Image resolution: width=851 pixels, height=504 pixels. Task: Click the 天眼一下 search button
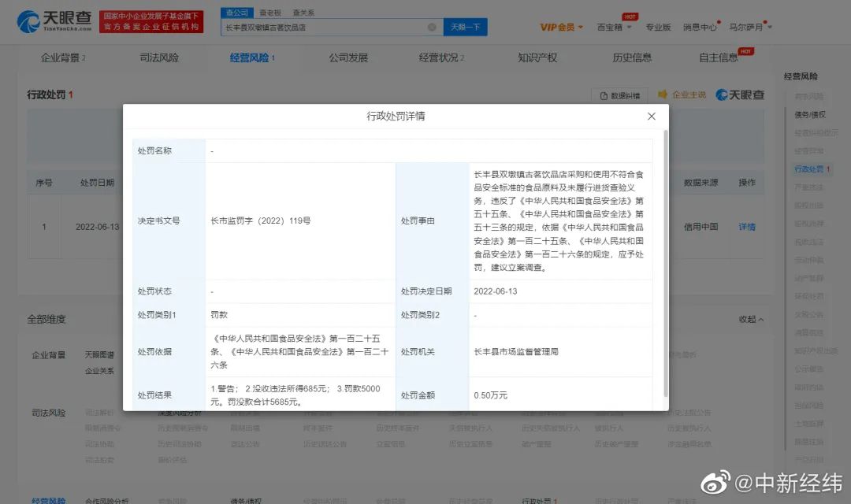tap(465, 27)
